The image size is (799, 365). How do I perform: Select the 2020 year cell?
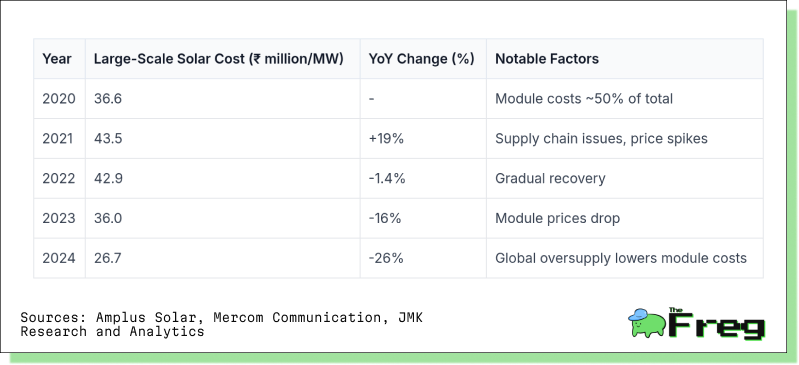coord(60,98)
